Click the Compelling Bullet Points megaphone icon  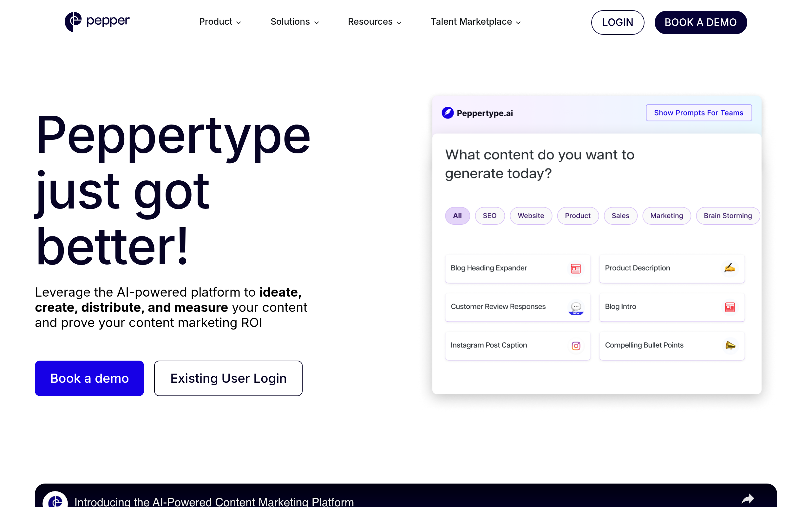point(730,345)
